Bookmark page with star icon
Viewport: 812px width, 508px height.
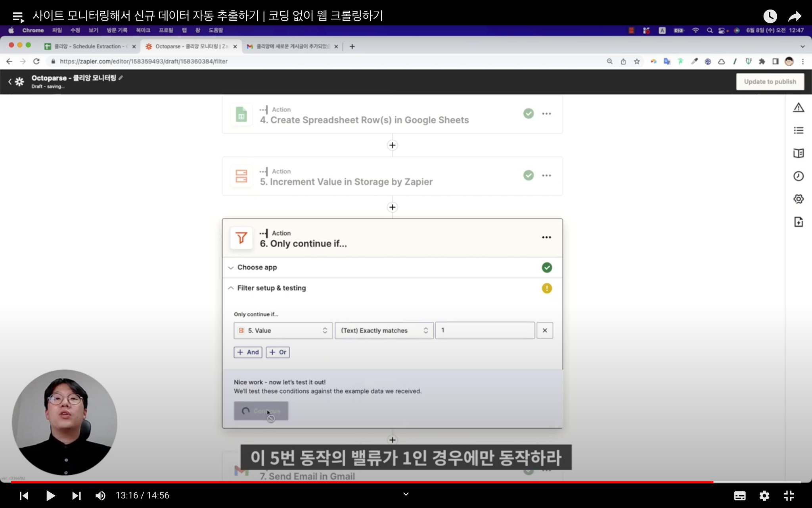(x=637, y=61)
